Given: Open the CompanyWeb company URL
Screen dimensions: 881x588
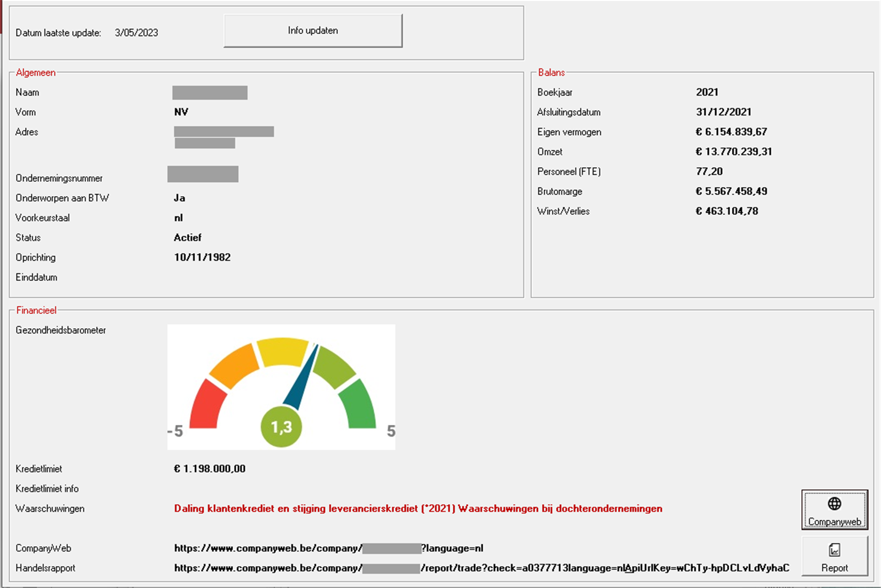Looking at the screenshot, I should [x=328, y=548].
